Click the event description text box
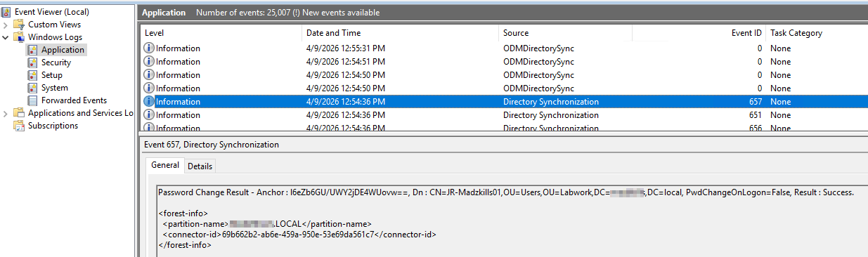 (512, 220)
